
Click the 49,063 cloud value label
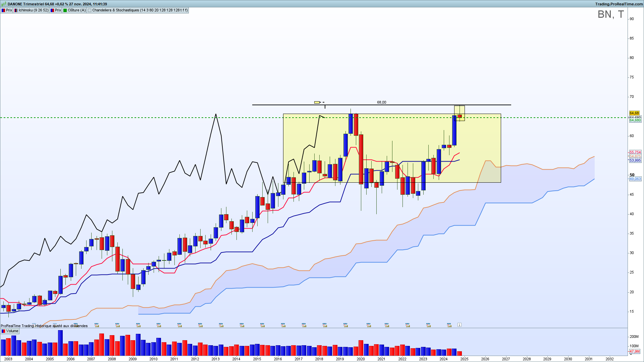635,179
